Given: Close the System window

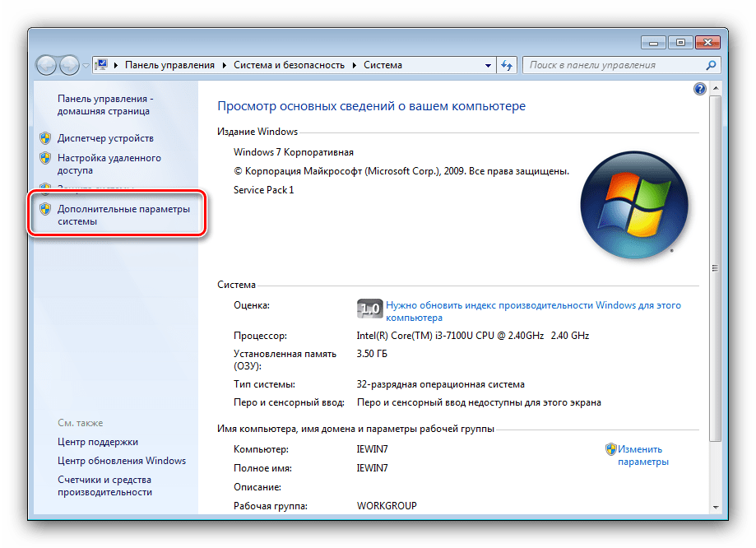Looking at the screenshot, I should click(x=707, y=43).
